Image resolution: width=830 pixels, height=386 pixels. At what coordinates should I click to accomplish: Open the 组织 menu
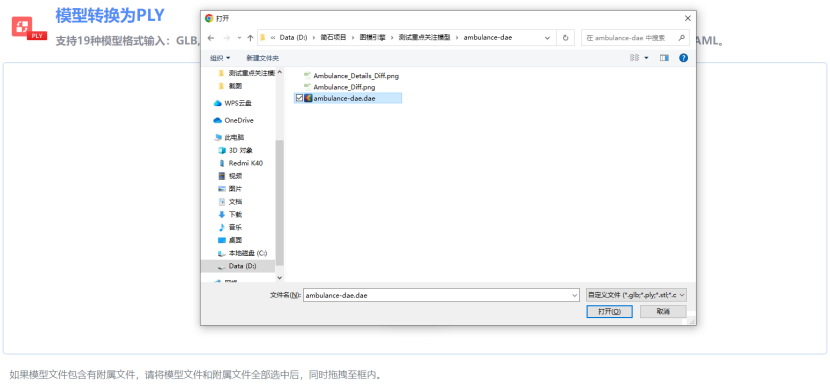[x=220, y=58]
